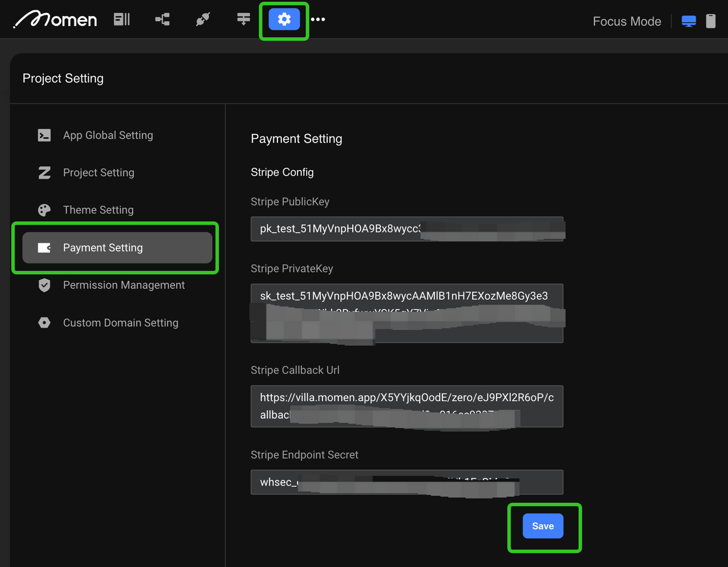This screenshot has width=728, height=567.
Task: Click the Stripe Config label
Action: point(282,172)
